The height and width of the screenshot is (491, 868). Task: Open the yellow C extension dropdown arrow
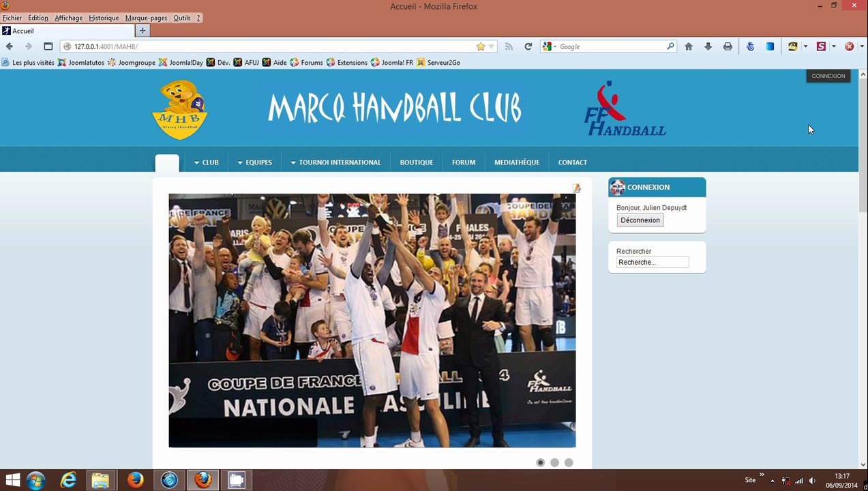(x=805, y=46)
